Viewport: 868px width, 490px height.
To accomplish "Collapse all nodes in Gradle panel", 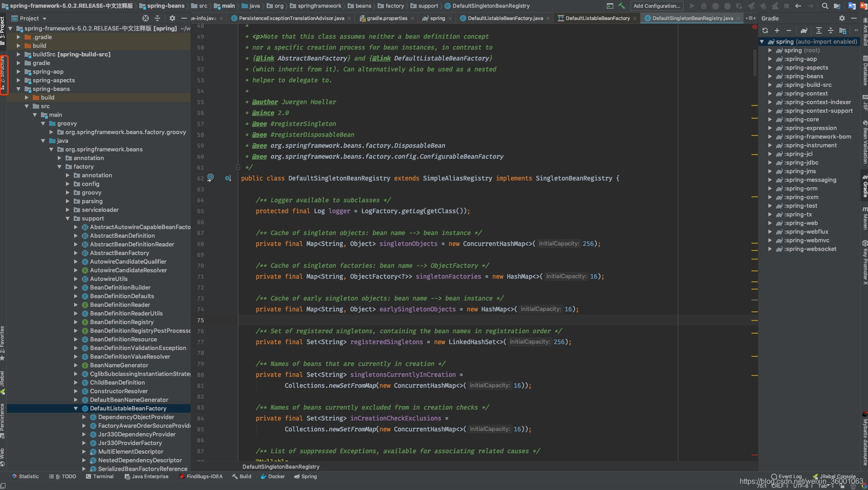I will (x=830, y=30).
